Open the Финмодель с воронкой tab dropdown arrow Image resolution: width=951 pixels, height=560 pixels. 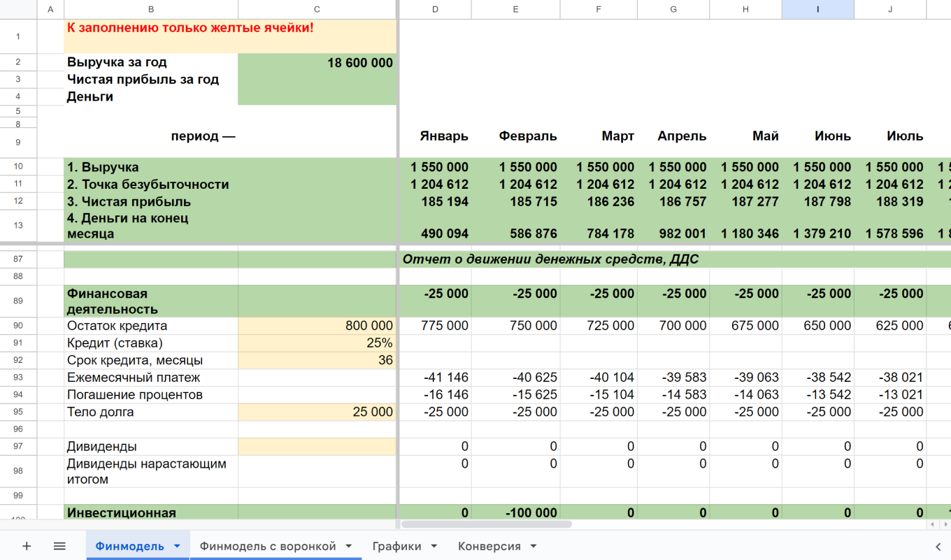point(349,546)
